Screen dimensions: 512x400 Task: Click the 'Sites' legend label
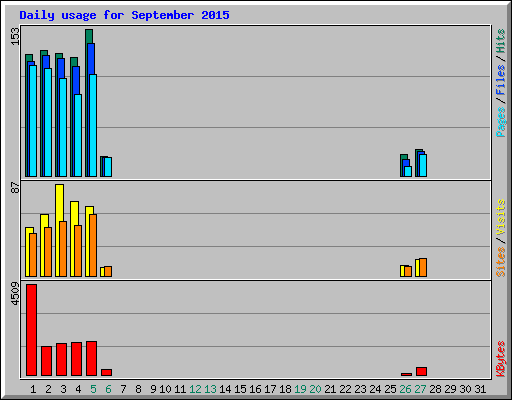(x=500, y=262)
